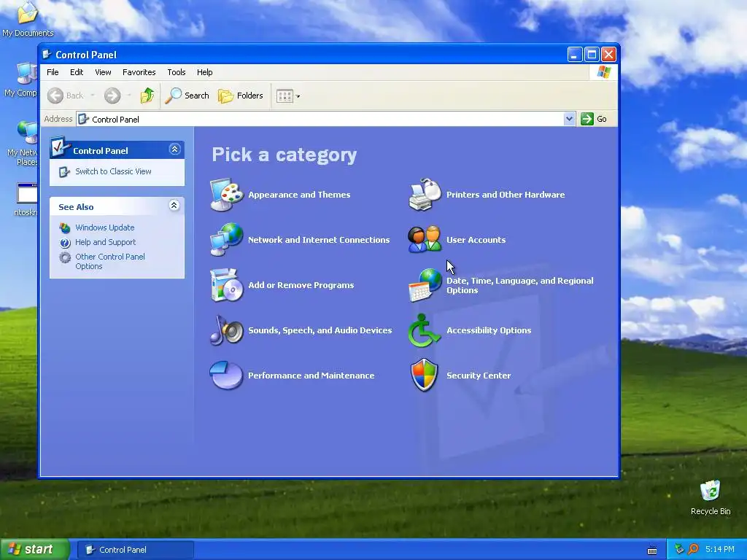
Task: Open the Views dropdown arrow
Action: (298, 96)
